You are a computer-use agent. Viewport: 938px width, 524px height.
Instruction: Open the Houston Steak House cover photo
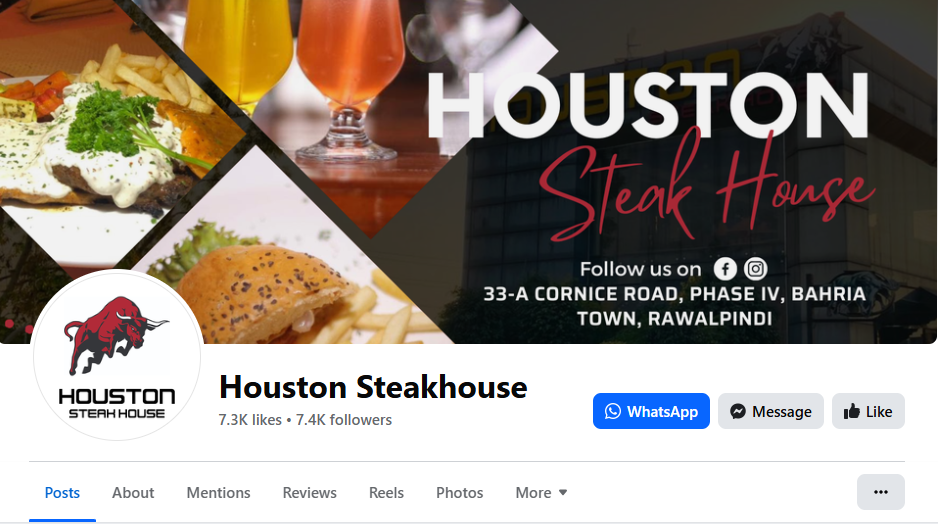469,172
